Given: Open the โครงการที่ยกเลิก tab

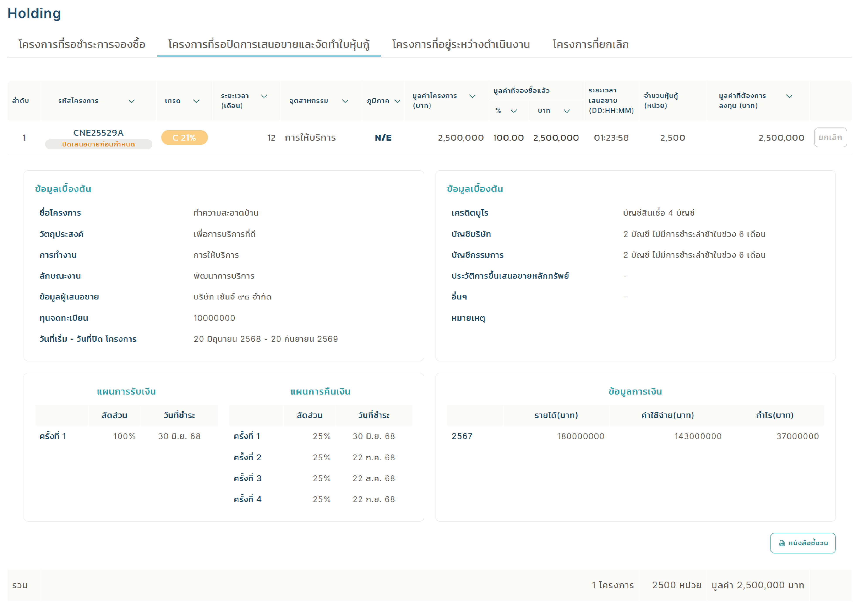Looking at the screenshot, I should [590, 44].
